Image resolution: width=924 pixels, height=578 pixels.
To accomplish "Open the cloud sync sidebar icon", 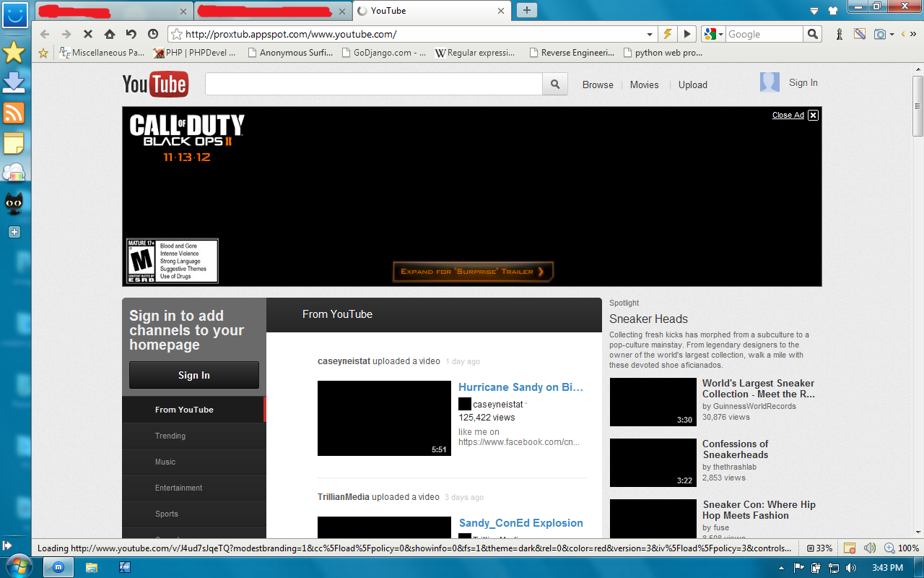I will (14, 173).
